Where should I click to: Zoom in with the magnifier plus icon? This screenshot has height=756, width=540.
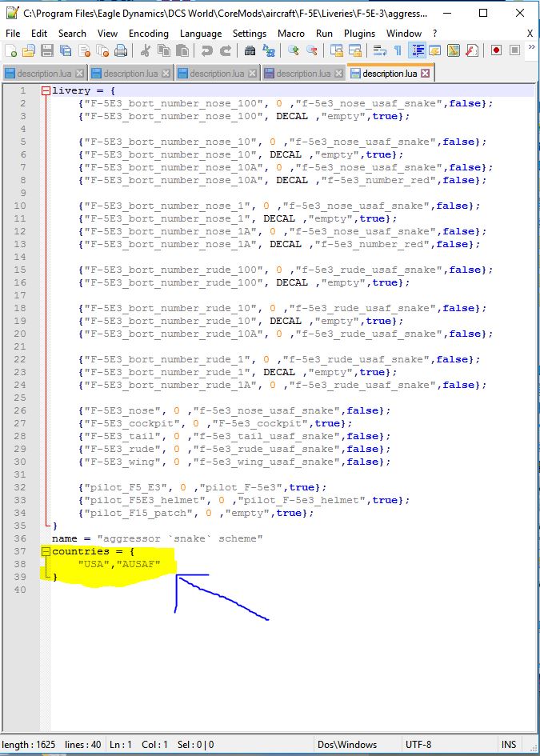pyautogui.click(x=293, y=50)
